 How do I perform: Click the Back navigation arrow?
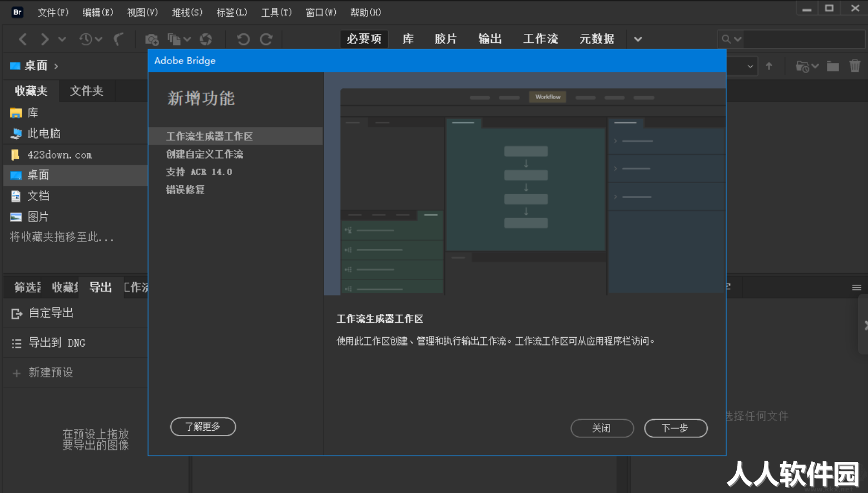point(23,39)
